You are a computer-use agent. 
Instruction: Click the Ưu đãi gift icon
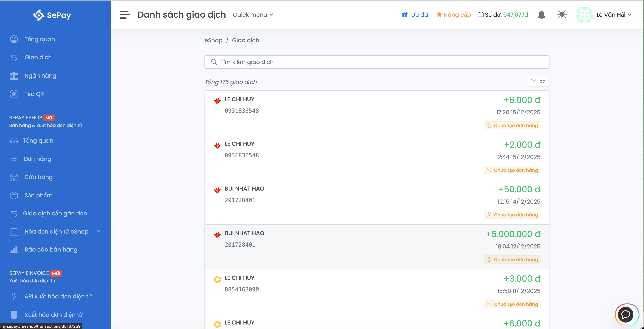click(405, 15)
